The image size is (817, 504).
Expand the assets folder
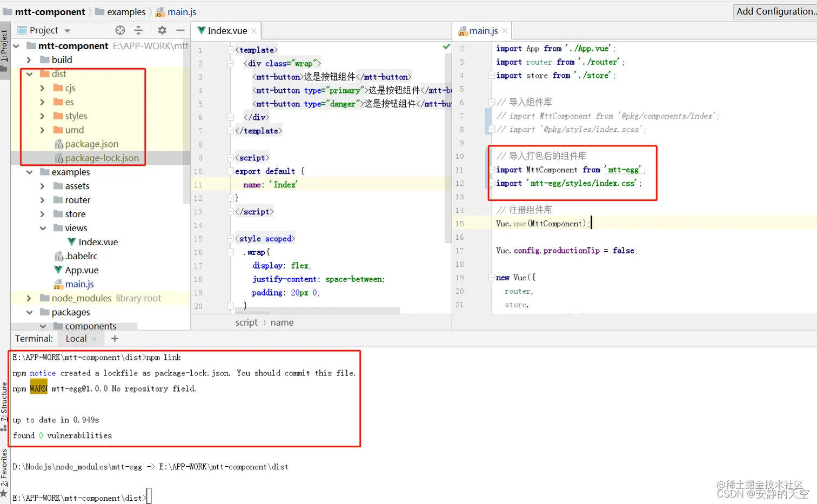pyautogui.click(x=43, y=186)
